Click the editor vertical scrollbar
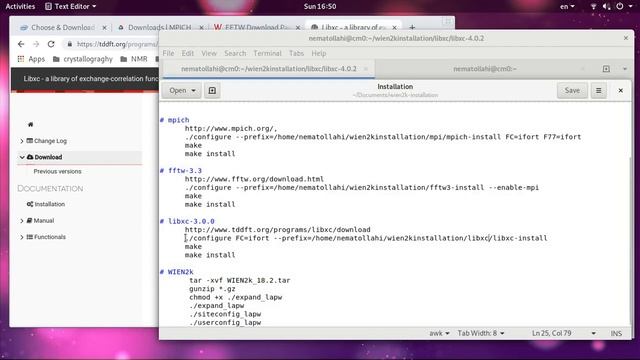The height and width of the screenshot is (360, 640). (631, 241)
